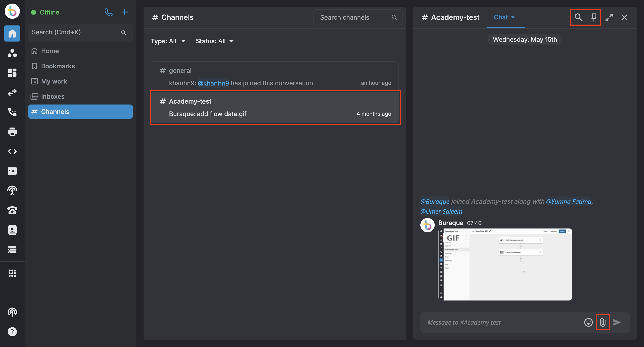The height and width of the screenshot is (347, 644).
Task: Open the three-circles teams icon
Action: [12, 53]
